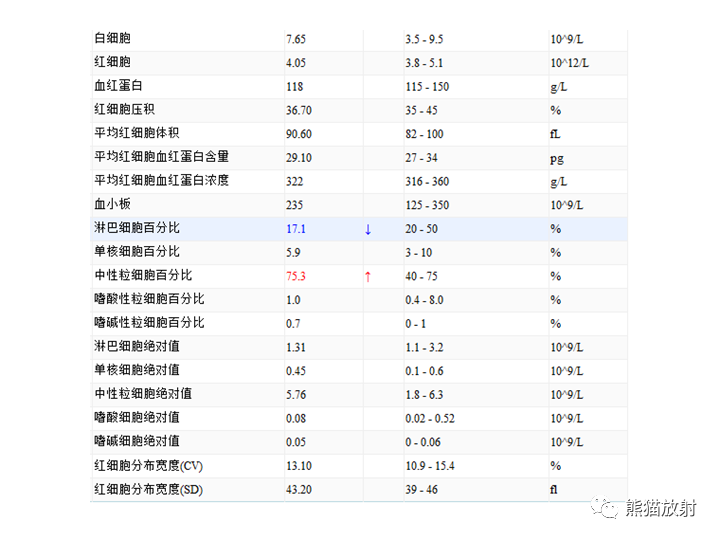Select the 嗜酸性粒细胞百分比 row label
The image size is (720, 540).
pos(149,299)
